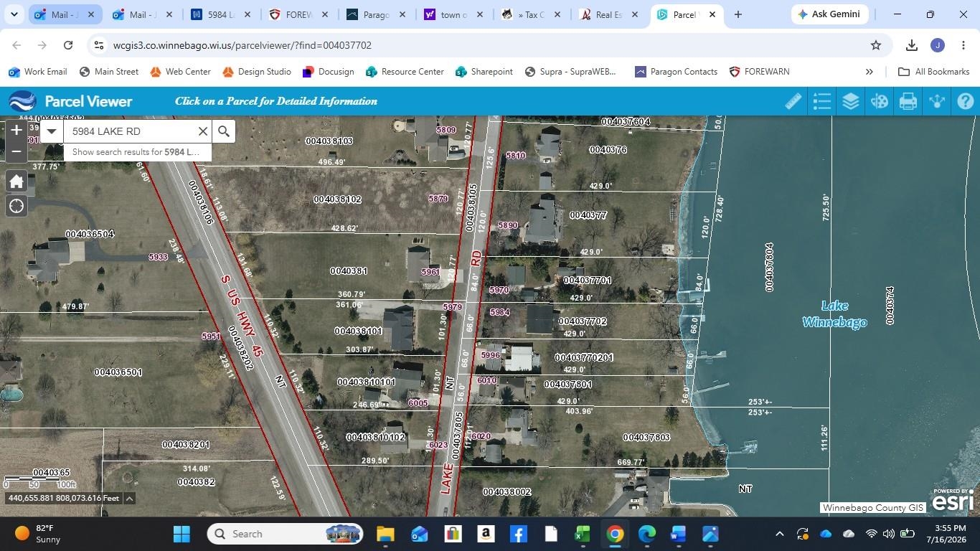
Task: Open the Draw palette tool
Action: [x=880, y=101]
